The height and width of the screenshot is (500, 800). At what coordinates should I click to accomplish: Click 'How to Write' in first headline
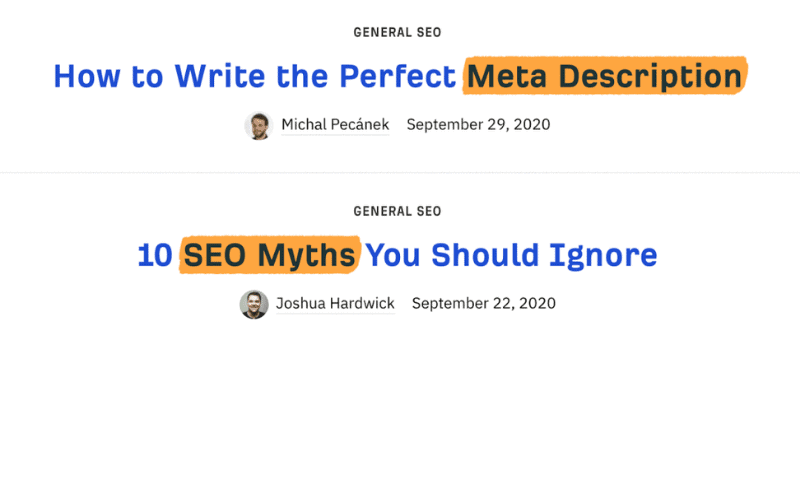point(160,77)
